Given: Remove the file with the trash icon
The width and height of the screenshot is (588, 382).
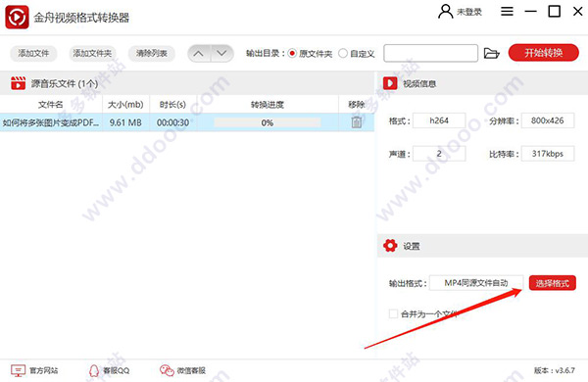Looking at the screenshot, I should (357, 121).
